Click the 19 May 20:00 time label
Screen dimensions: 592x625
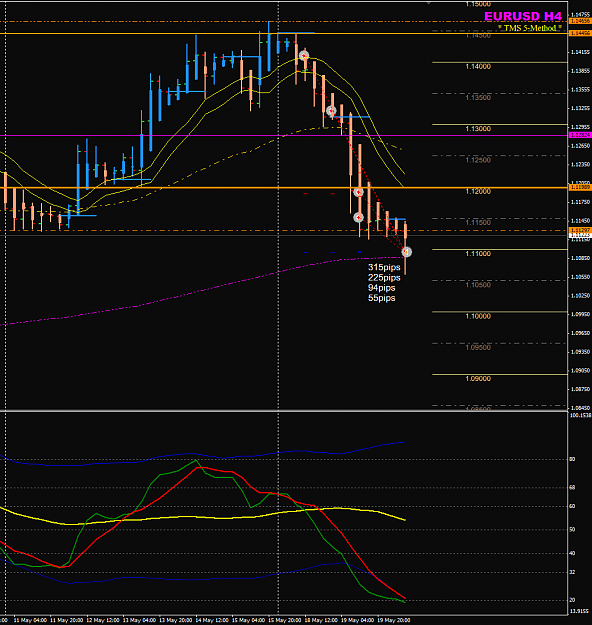(394, 621)
